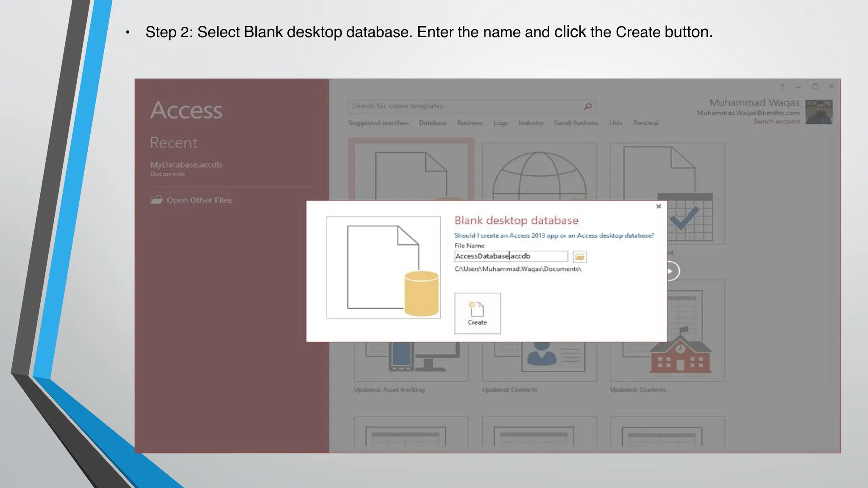Open the folder browse icon beside File Name

point(579,256)
